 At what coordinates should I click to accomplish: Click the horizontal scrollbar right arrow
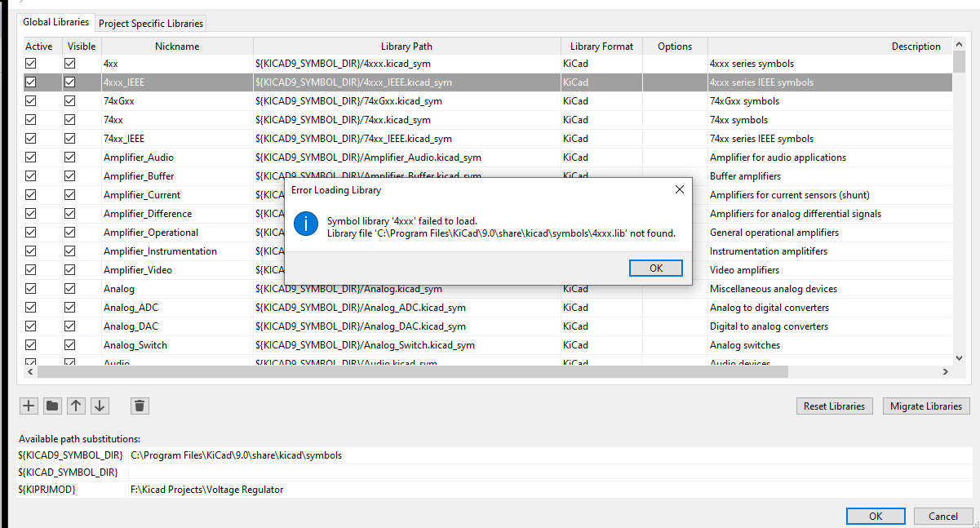coord(946,372)
